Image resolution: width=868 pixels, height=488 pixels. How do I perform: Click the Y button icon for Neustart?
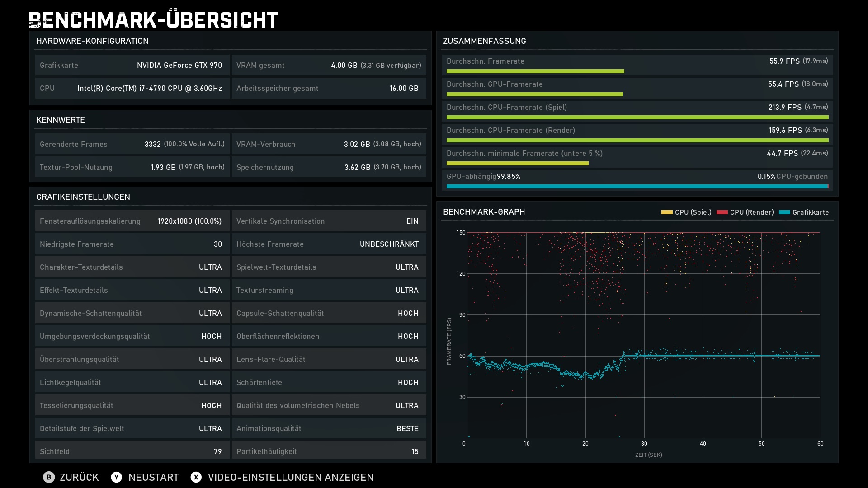tap(116, 477)
